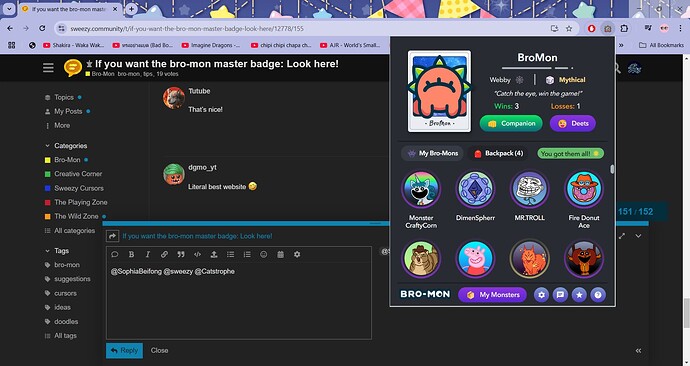Click the upload icon in editor toolbar
This screenshot has height=366, width=690.
pos(214,254)
